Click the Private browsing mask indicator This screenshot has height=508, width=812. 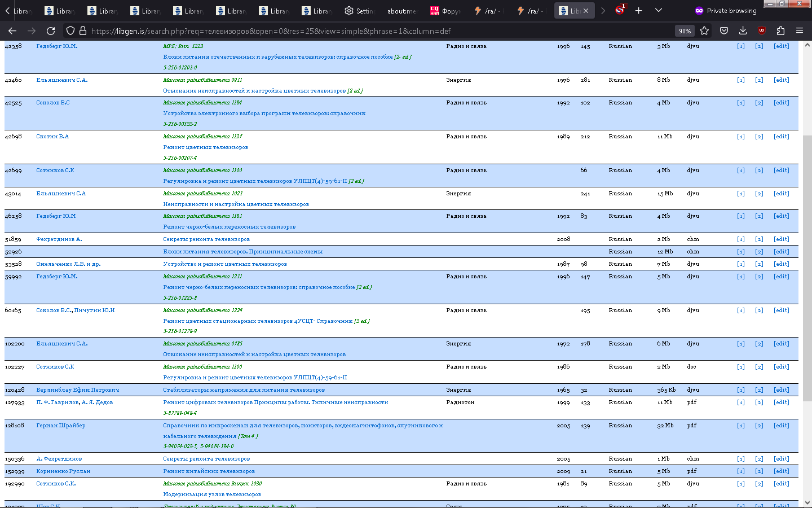point(726,10)
